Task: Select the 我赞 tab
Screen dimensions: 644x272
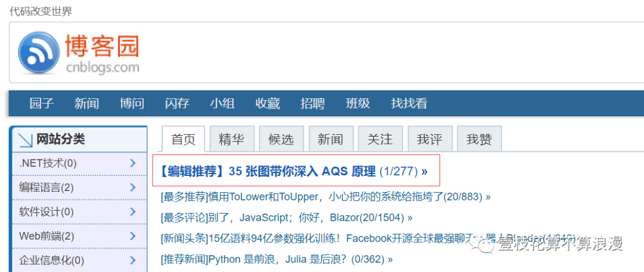Action: click(479, 140)
